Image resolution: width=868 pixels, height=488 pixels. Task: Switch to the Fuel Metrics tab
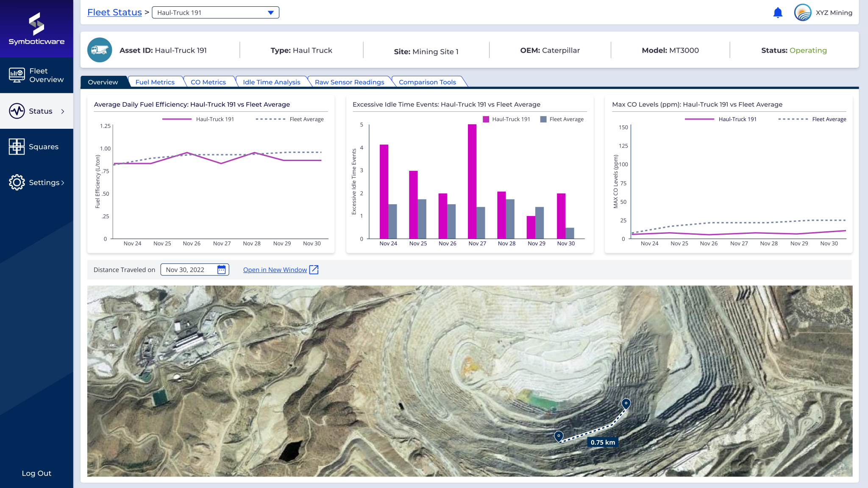pyautogui.click(x=155, y=82)
